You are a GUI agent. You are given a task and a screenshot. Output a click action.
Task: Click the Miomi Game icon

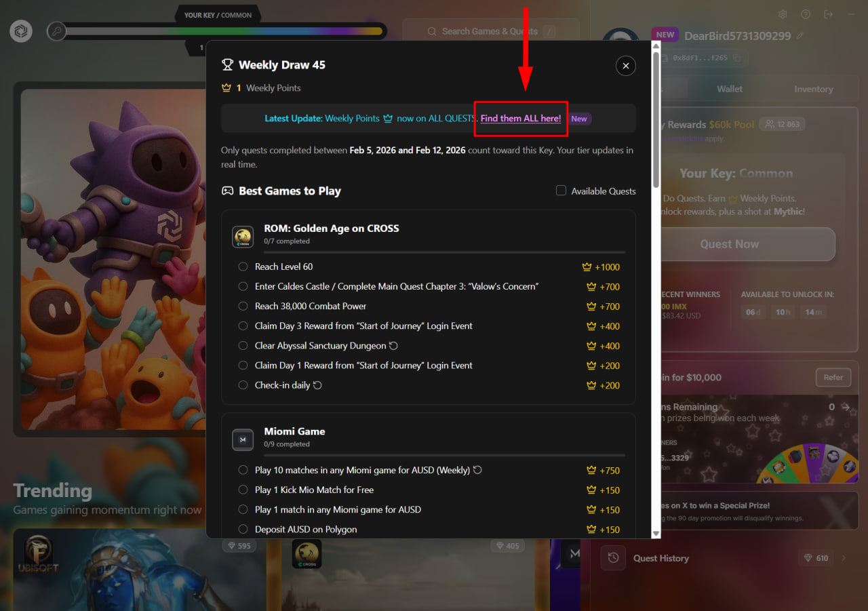click(243, 439)
